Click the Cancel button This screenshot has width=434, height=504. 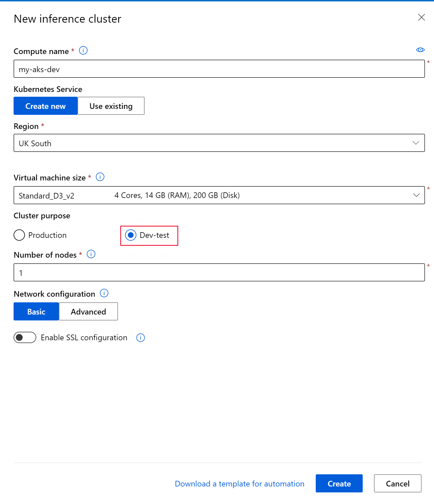[398, 484]
